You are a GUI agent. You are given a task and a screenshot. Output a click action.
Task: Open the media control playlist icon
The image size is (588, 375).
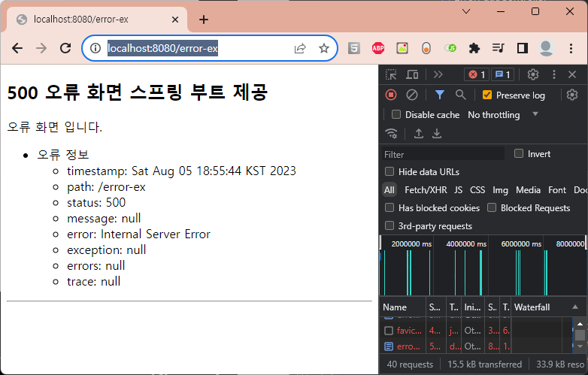coord(498,48)
